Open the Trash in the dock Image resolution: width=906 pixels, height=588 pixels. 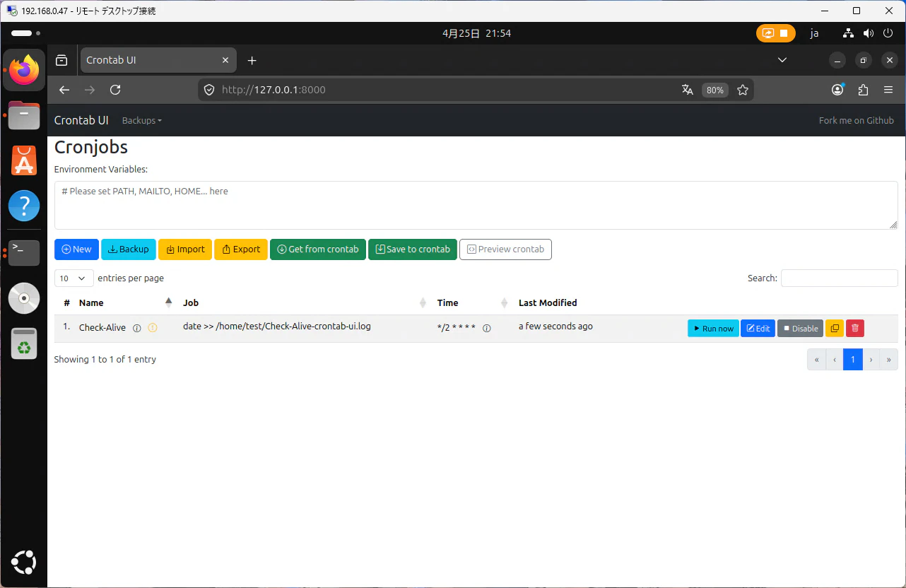[x=24, y=343]
